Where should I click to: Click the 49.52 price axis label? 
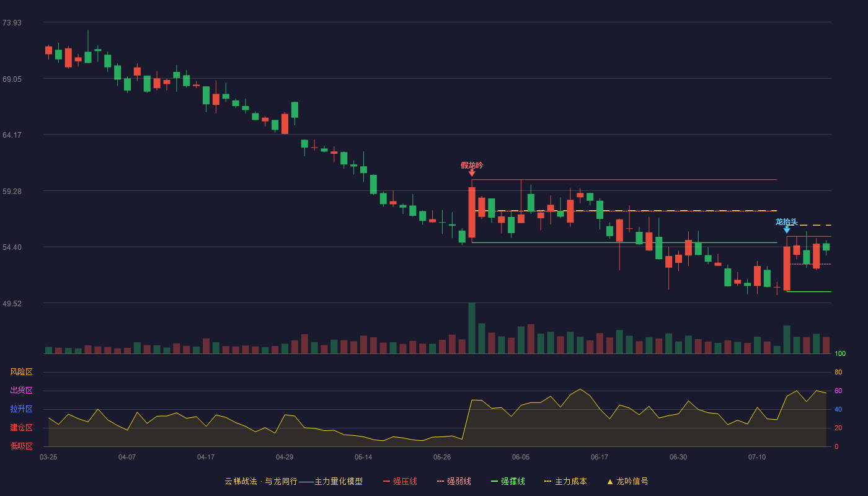(12, 304)
